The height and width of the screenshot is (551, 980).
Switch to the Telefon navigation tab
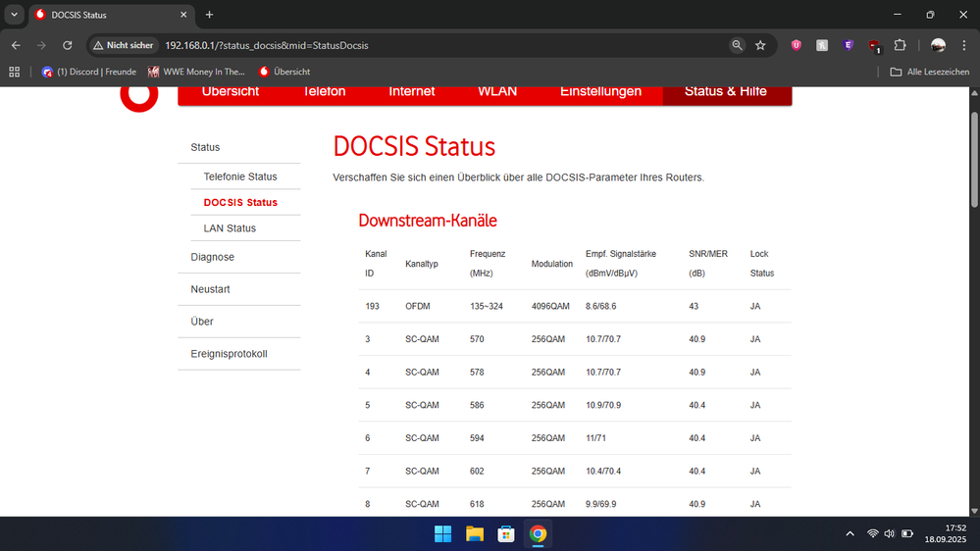point(324,92)
